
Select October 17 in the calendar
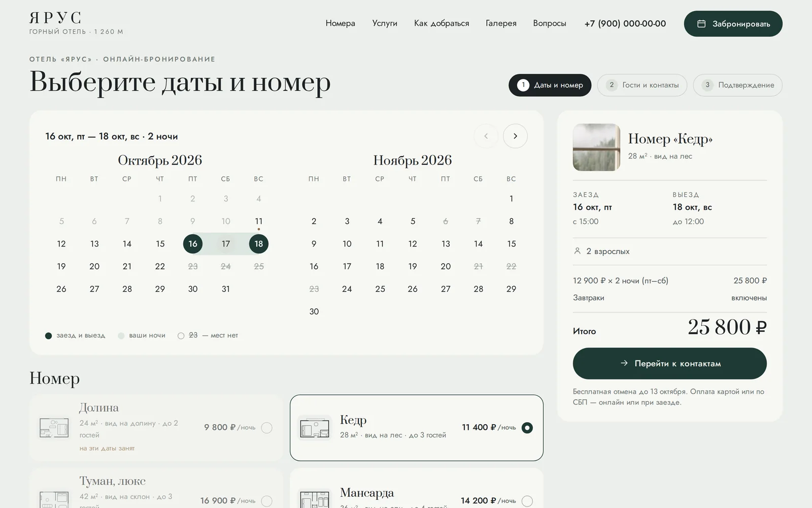226,244
